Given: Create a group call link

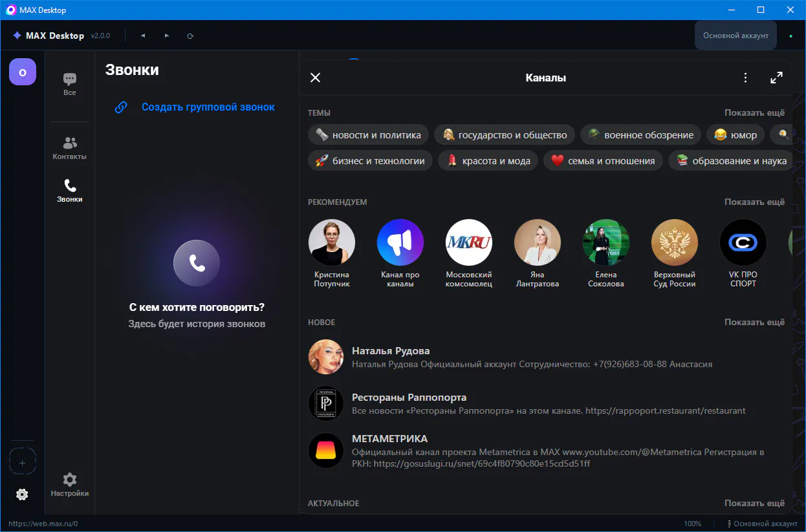Looking at the screenshot, I should pyautogui.click(x=208, y=107).
